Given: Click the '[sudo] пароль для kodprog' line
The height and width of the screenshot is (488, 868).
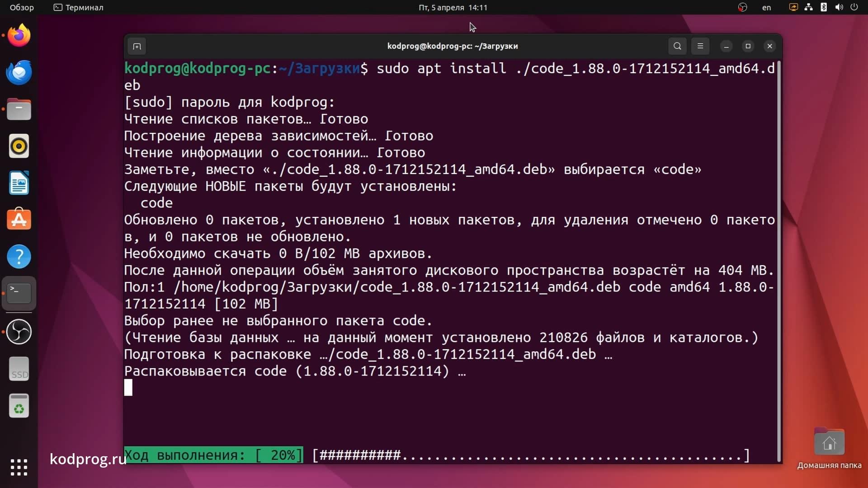Looking at the screenshot, I should [230, 102].
